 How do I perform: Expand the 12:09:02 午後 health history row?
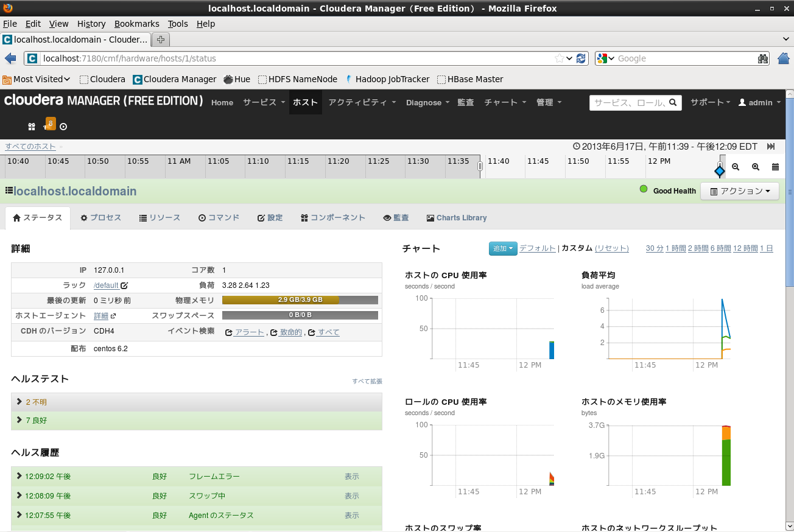[x=197, y=477]
